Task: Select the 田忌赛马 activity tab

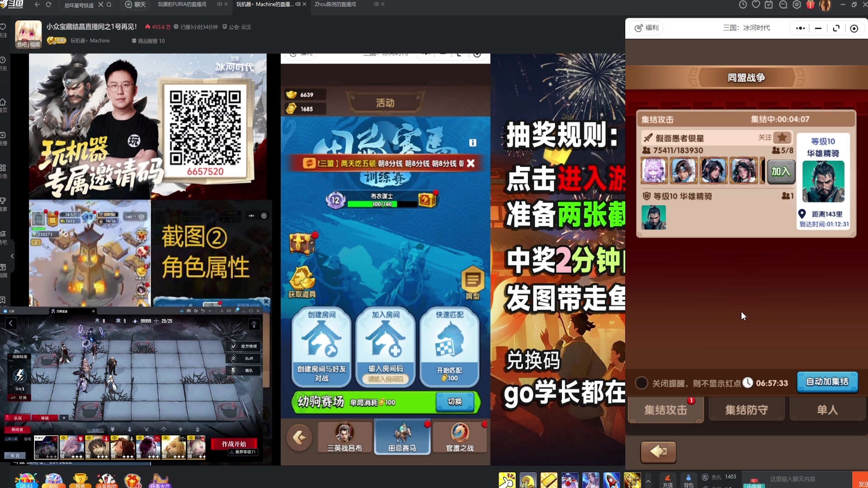Action: [x=402, y=437]
